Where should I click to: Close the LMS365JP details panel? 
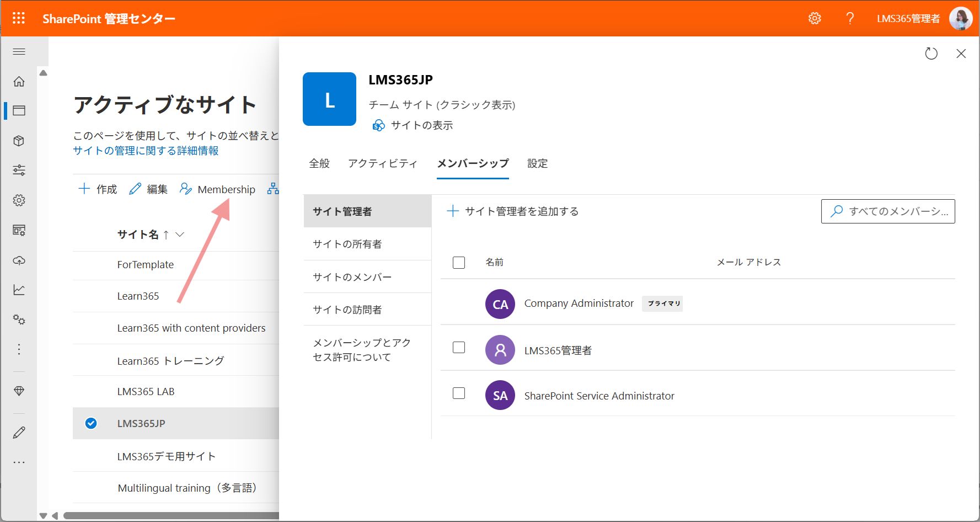click(x=961, y=54)
